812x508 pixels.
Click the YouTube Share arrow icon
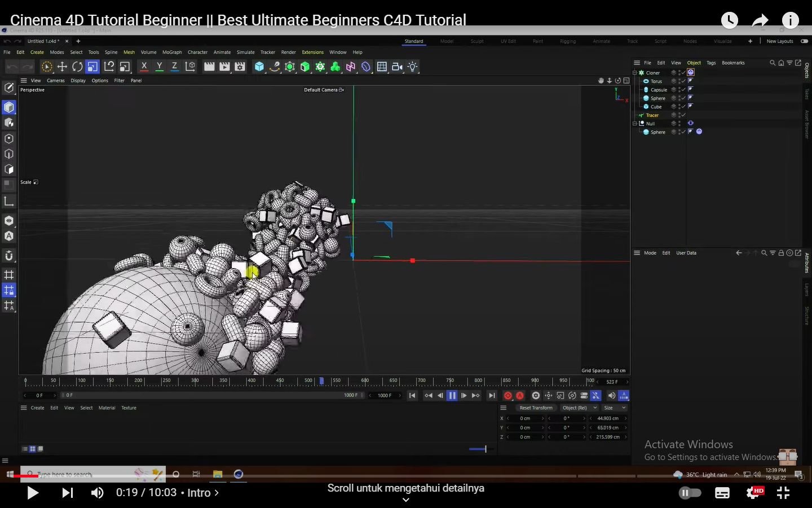[x=760, y=20]
